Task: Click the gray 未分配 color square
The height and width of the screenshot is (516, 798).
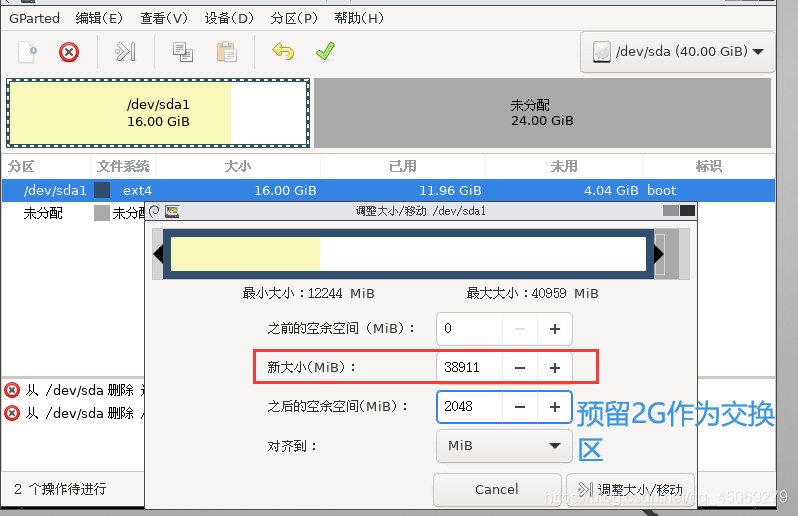Action: point(102,213)
